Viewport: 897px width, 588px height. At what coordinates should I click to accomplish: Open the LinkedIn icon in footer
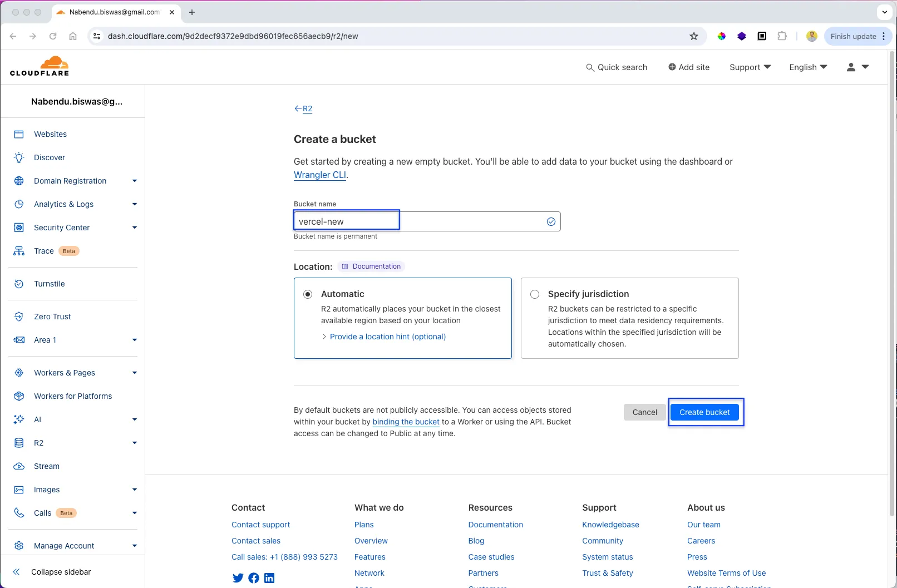269,578
